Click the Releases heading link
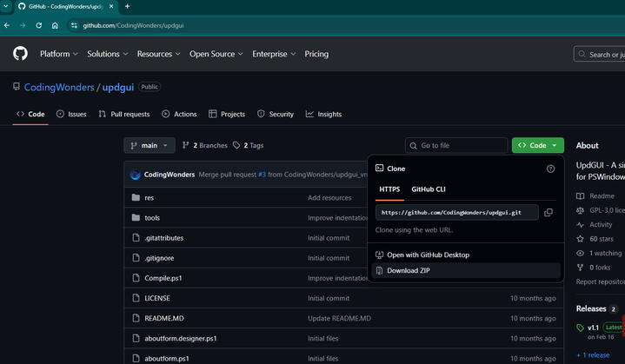The height and width of the screenshot is (364, 625). pyautogui.click(x=591, y=308)
